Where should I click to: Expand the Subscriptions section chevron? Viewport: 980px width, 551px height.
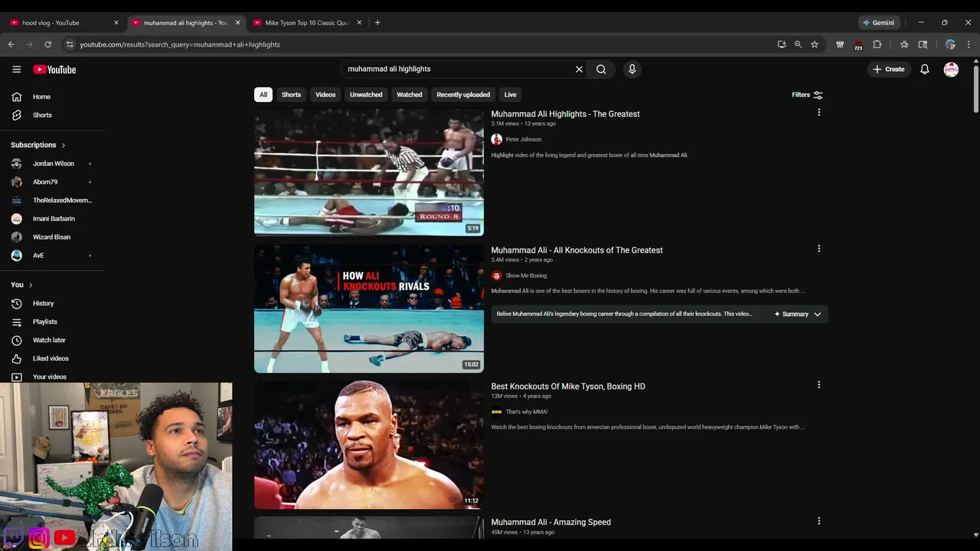point(64,145)
